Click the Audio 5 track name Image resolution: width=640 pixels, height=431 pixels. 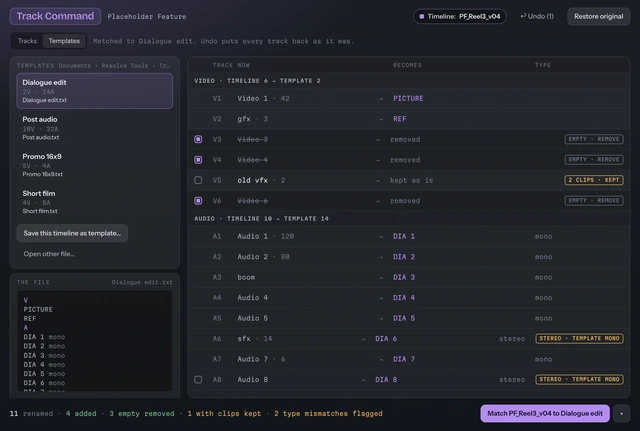tap(253, 318)
